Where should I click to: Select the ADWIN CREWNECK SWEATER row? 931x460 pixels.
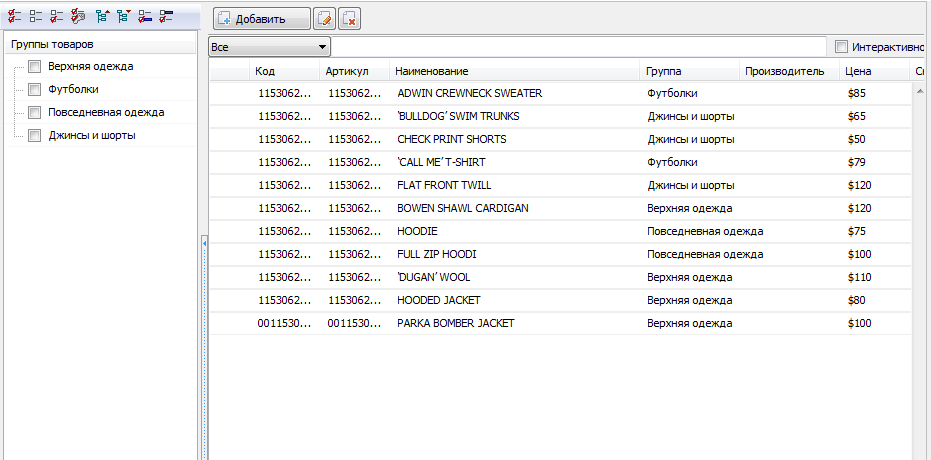(x=560, y=94)
